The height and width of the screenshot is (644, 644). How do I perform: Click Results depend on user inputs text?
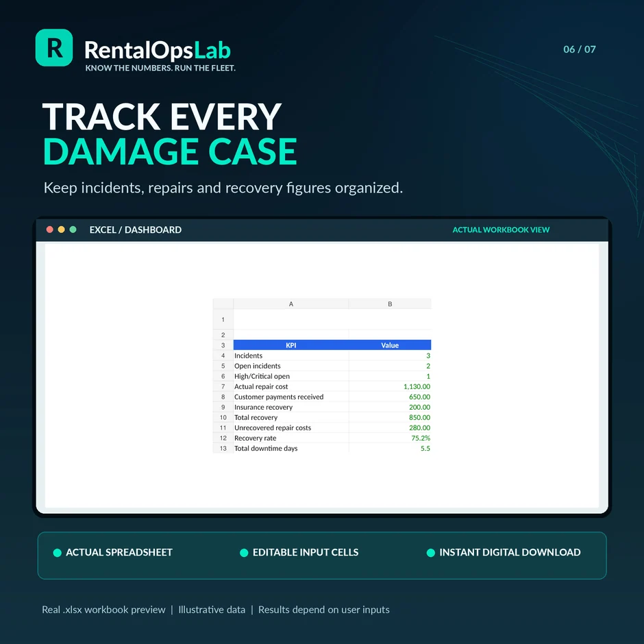coord(323,610)
